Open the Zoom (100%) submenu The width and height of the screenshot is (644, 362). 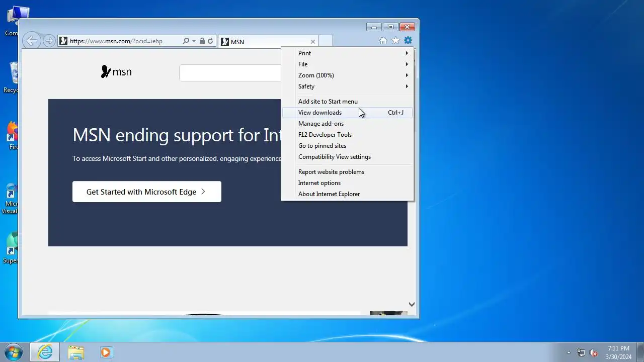348,75
